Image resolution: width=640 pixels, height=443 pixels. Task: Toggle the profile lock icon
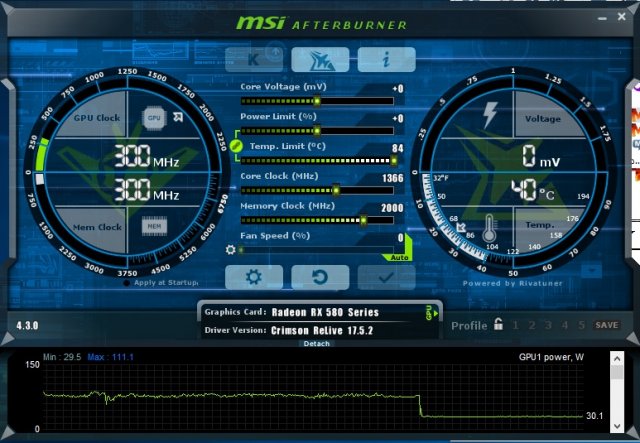pos(498,325)
